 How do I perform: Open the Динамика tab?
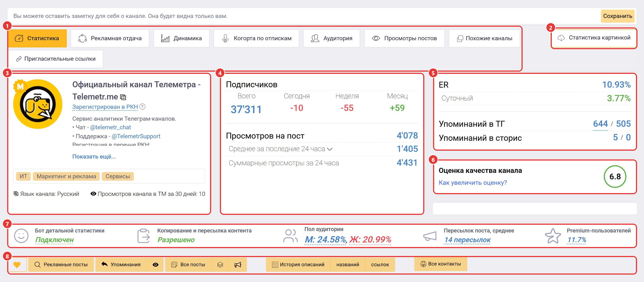(x=182, y=38)
